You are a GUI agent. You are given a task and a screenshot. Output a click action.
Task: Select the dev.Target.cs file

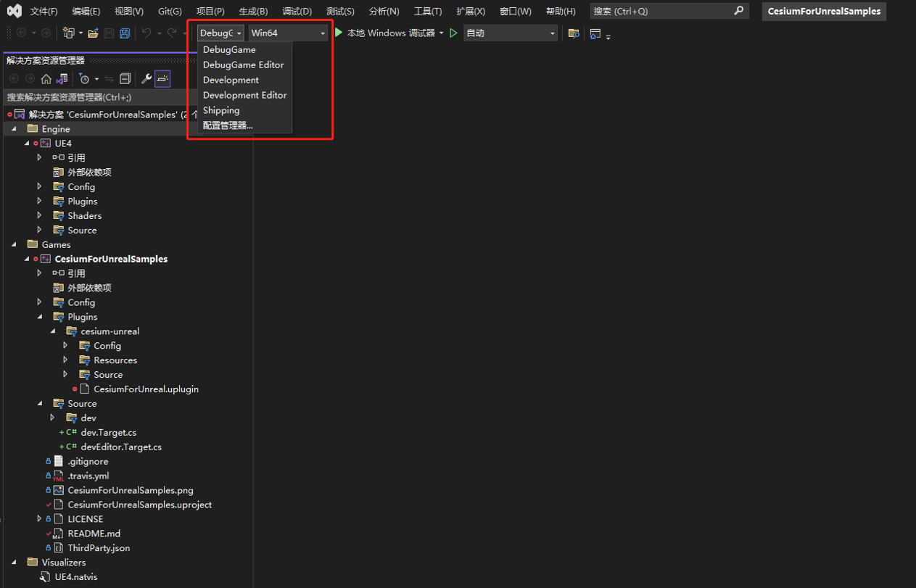[x=109, y=433]
